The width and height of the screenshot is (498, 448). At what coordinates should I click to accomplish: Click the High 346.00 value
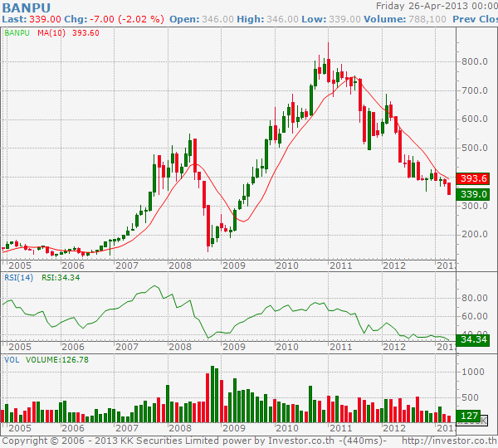pyautogui.click(x=282, y=19)
